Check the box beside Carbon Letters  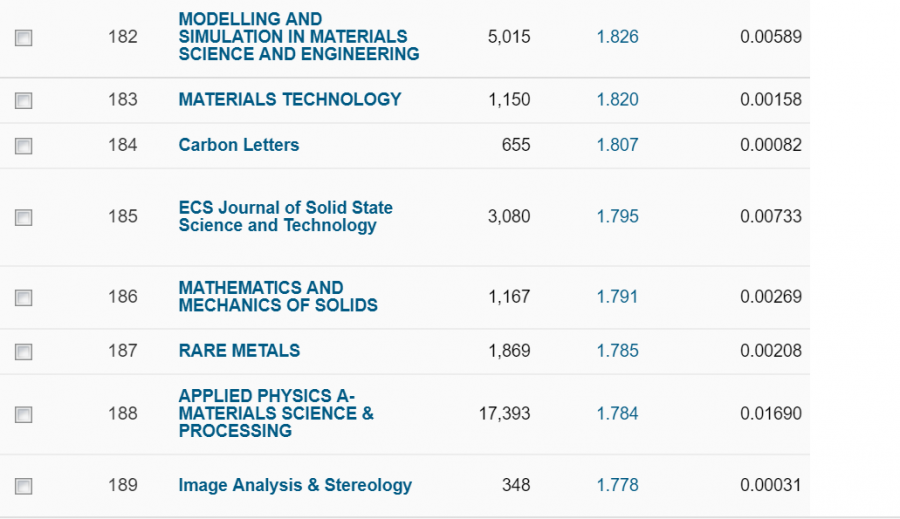click(x=24, y=146)
